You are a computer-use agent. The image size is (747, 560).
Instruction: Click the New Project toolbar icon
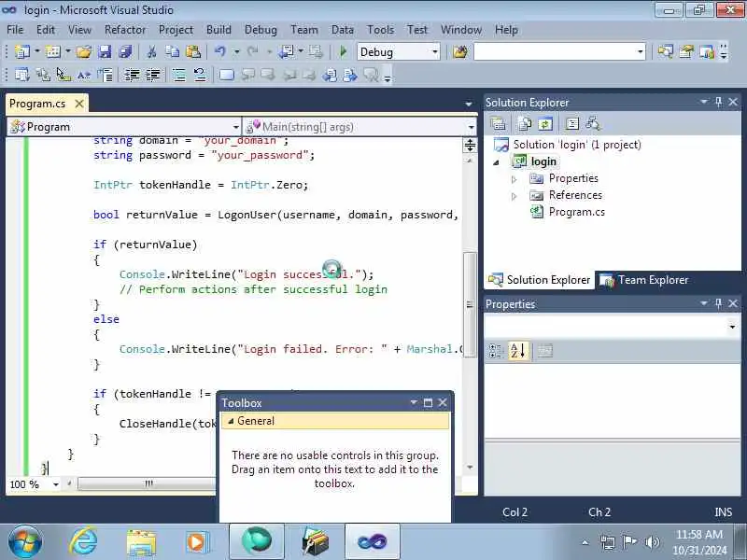click(x=21, y=51)
